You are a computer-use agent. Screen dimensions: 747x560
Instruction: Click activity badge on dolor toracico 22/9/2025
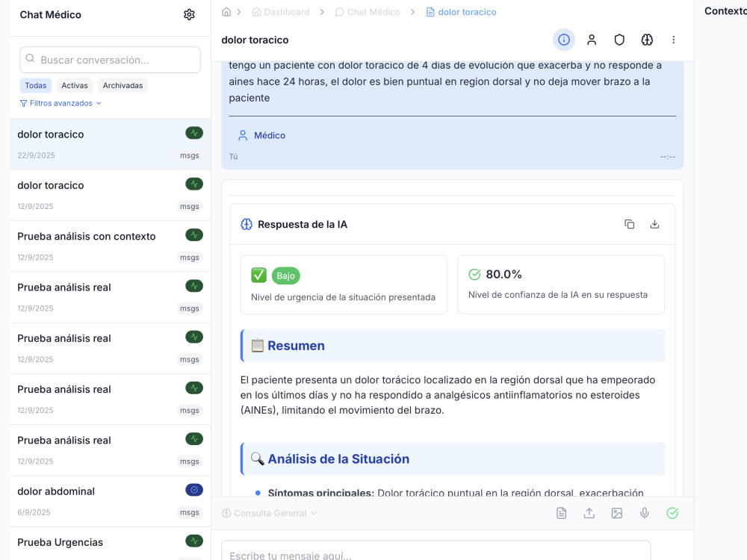(x=194, y=133)
